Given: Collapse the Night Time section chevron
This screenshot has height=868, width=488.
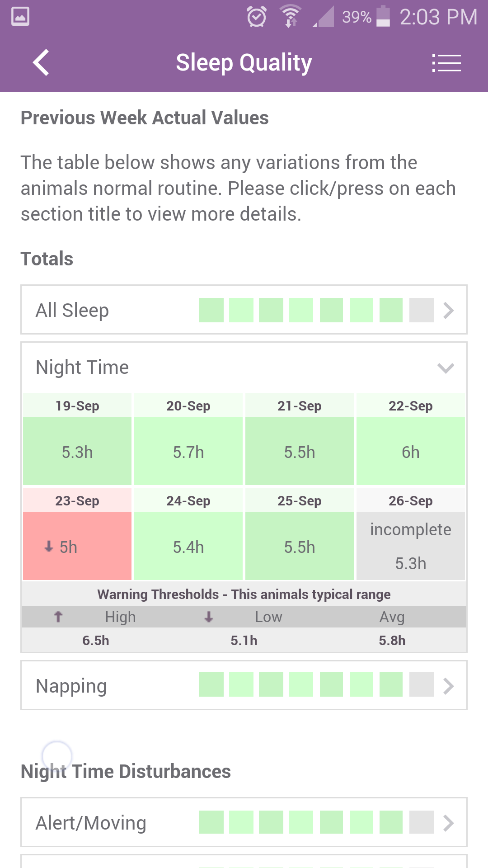Looking at the screenshot, I should 446,368.
